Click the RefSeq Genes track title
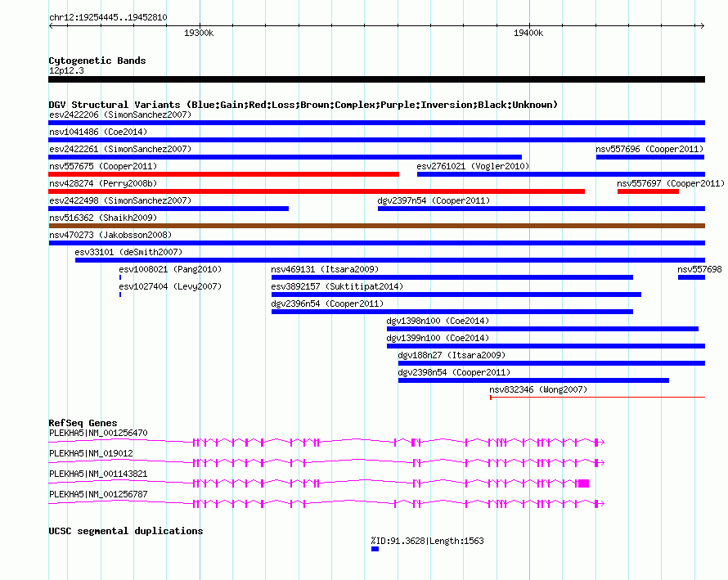The image size is (728, 580). (83, 423)
